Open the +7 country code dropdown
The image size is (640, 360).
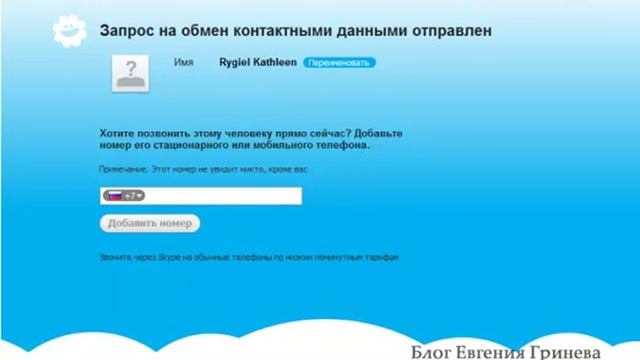click(124, 196)
